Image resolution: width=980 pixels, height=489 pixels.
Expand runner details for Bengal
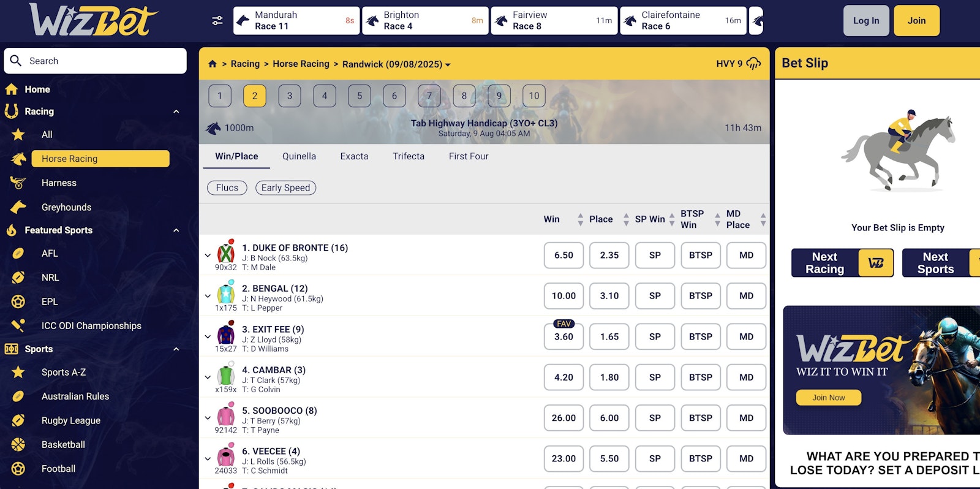click(x=208, y=295)
